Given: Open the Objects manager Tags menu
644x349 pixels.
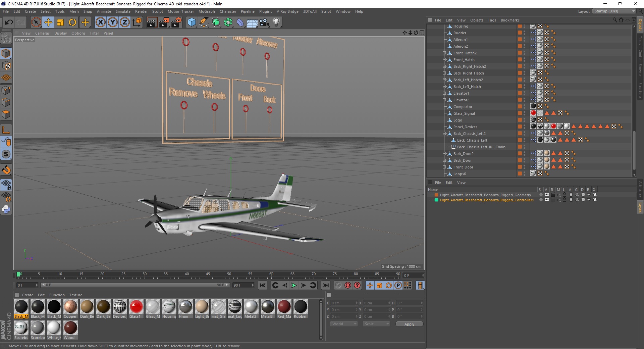Looking at the screenshot, I should click(492, 20).
